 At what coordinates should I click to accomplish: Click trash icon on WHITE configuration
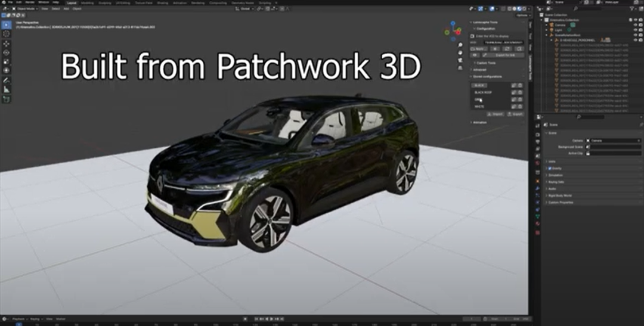520,106
